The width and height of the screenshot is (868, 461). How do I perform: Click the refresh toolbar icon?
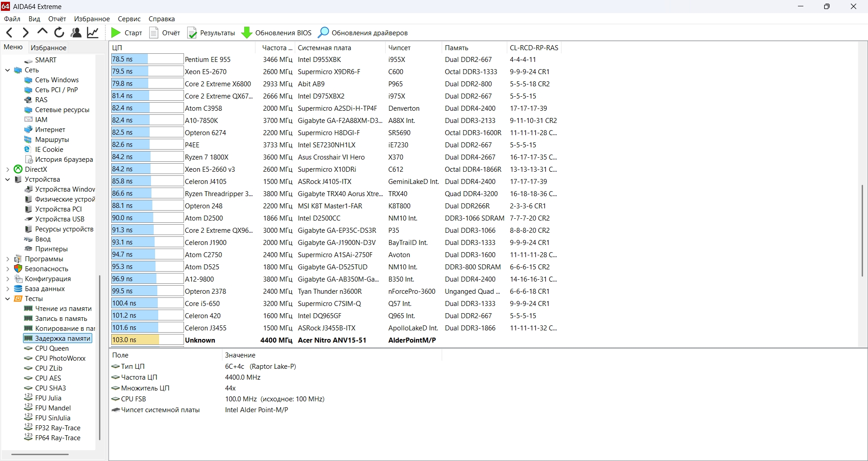pos(59,33)
